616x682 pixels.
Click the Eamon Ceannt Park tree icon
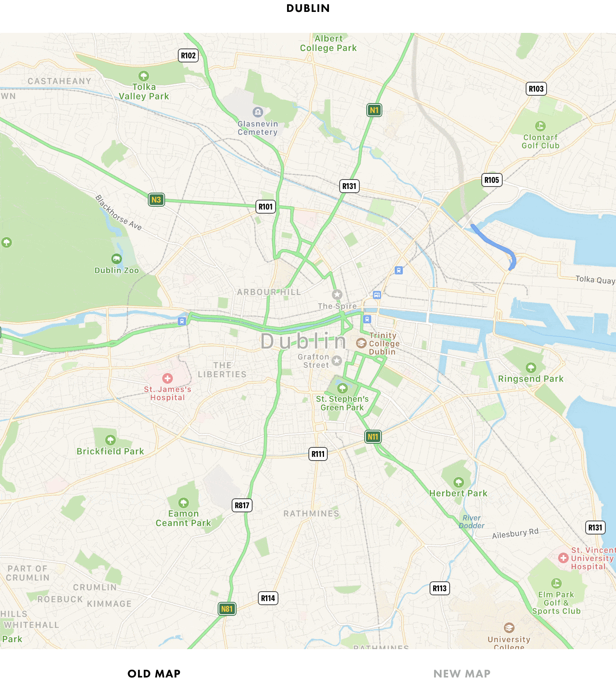tap(184, 502)
